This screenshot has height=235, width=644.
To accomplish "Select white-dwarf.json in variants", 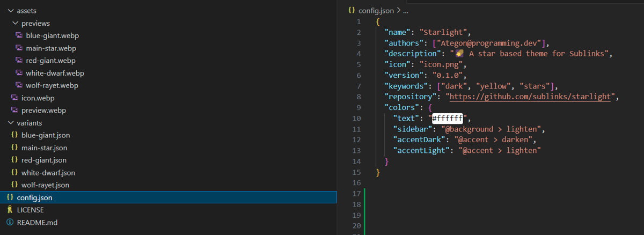I will [x=48, y=173].
